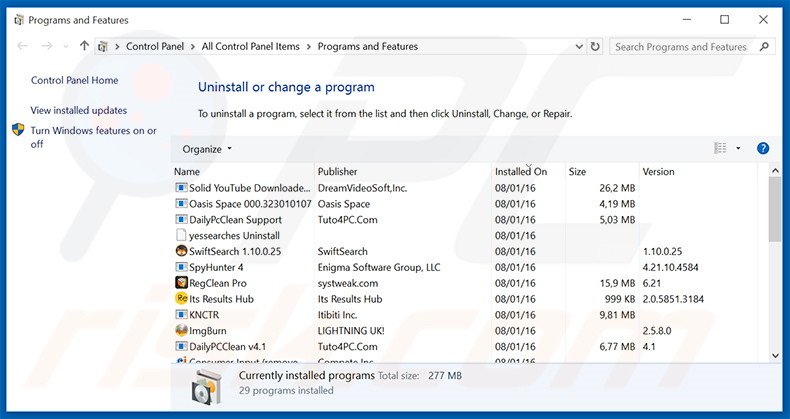Expand the chevron after Control Panel breadcrumb

(193, 46)
